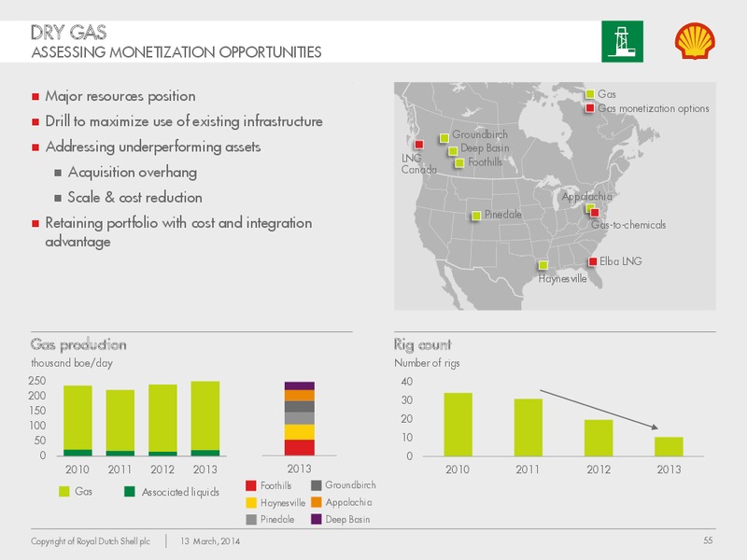Screen dimensions: 747x560
Task: Click the yellow segment of stacked 2013 bar
Action: pos(300,432)
